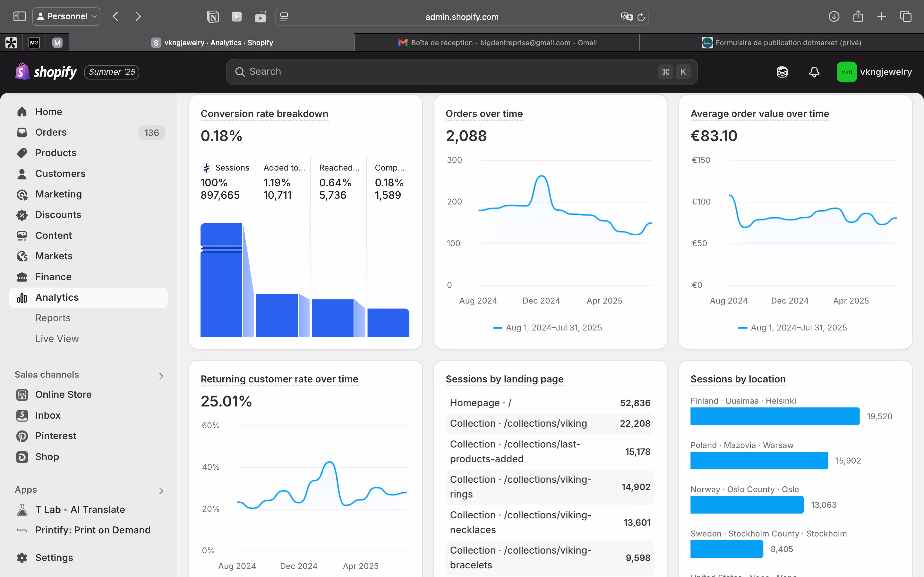Open Live View in sidebar

coord(57,339)
